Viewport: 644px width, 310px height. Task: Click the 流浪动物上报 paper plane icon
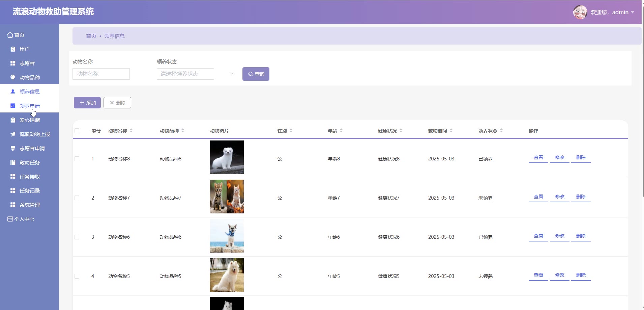[13, 134]
